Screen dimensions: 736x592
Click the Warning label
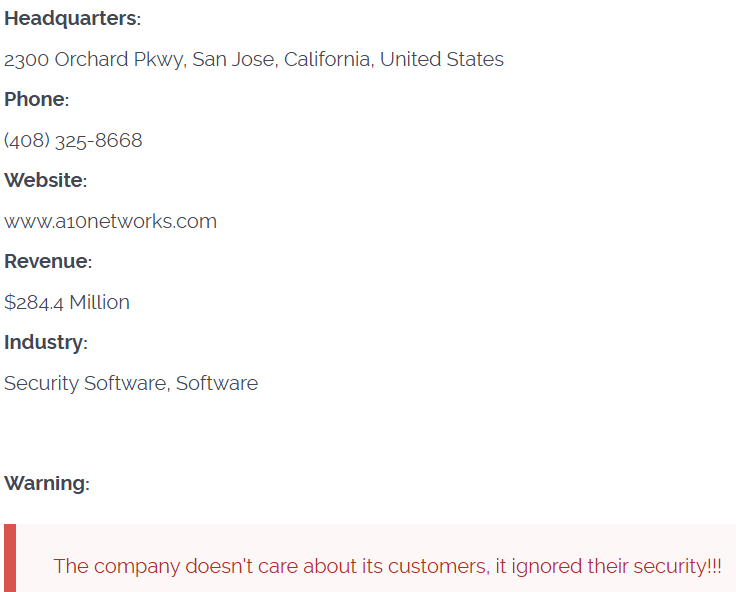[46, 484]
